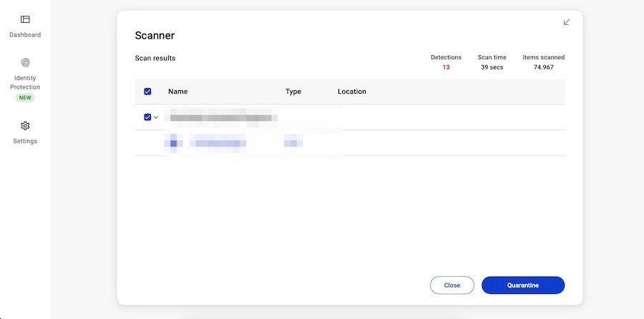
Task: Collapse the first detection group chevron
Action: [x=156, y=117]
